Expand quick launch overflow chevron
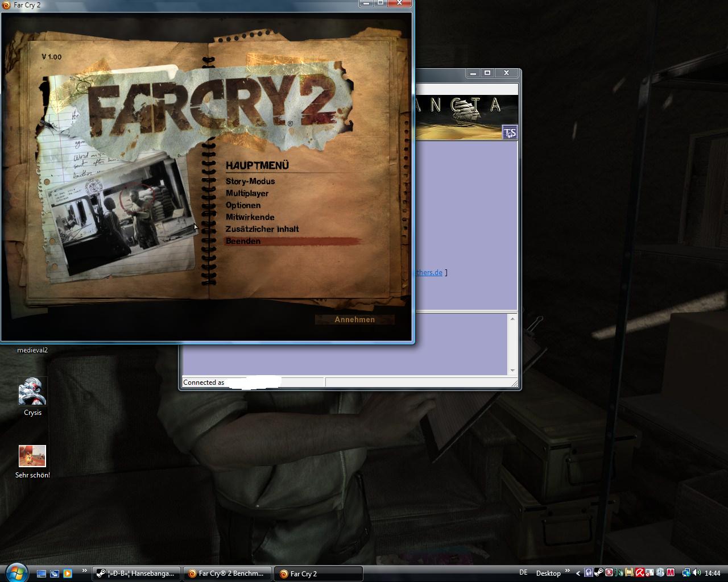The image size is (728, 582). [x=85, y=571]
